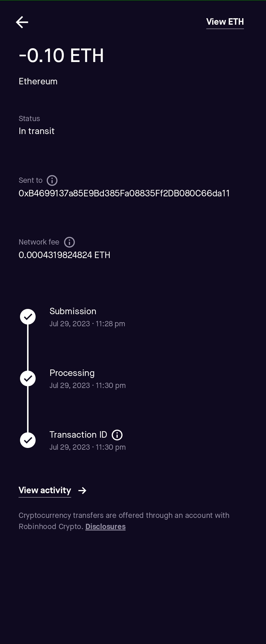Click the Processing step checkmark
The height and width of the screenshot is (644, 266).
tap(28, 379)
